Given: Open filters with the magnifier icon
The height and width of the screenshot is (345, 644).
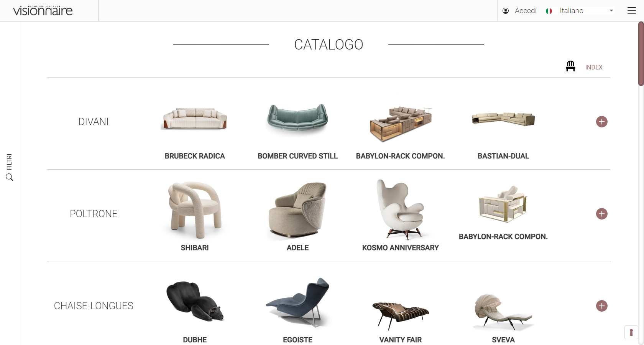Looking at the screenshot, I should (x=10, y=177).
